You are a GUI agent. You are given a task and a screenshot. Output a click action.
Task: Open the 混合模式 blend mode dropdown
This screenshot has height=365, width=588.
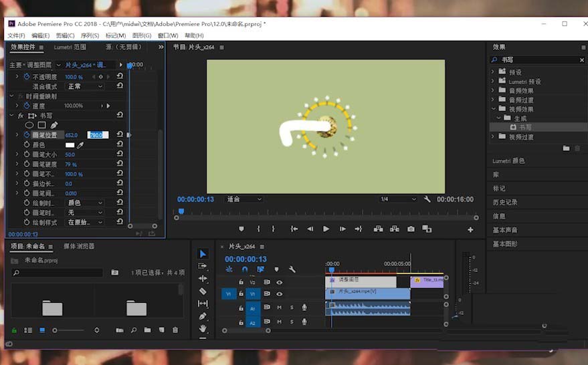pos(84,86)
